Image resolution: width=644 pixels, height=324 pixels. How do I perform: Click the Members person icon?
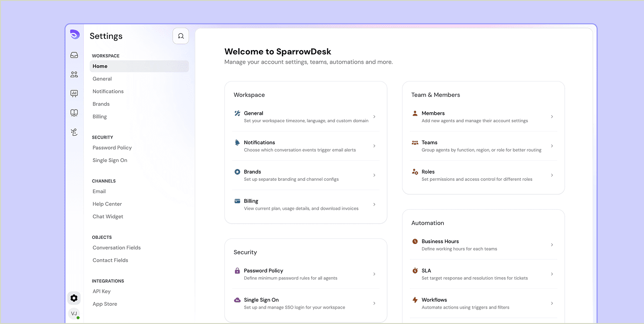(x=415, y=113)
